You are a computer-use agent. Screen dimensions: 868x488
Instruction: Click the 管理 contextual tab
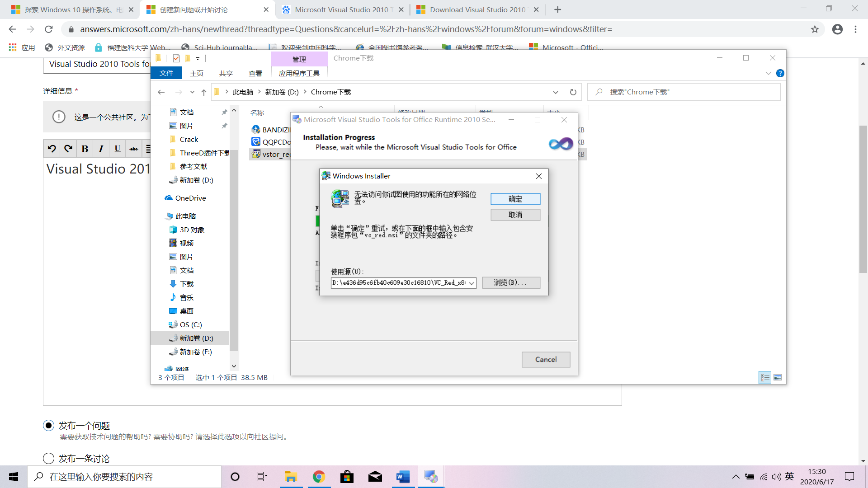pos(299,59)
